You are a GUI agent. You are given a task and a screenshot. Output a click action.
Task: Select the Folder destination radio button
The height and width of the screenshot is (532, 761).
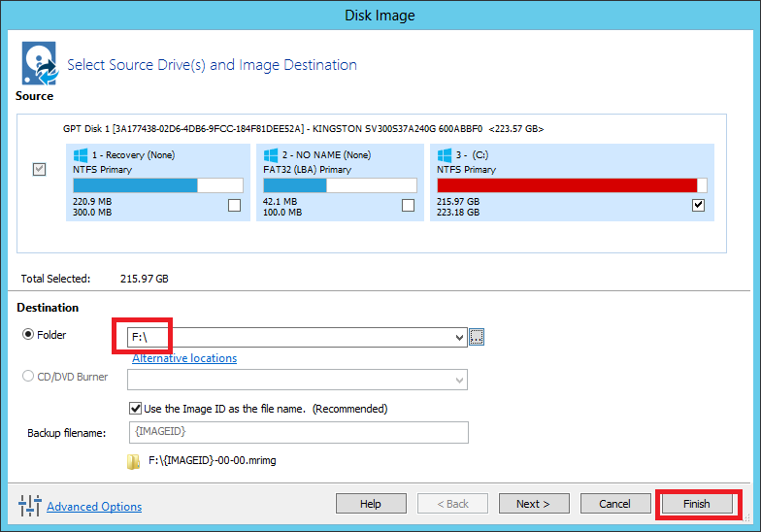tap(27, 336)
